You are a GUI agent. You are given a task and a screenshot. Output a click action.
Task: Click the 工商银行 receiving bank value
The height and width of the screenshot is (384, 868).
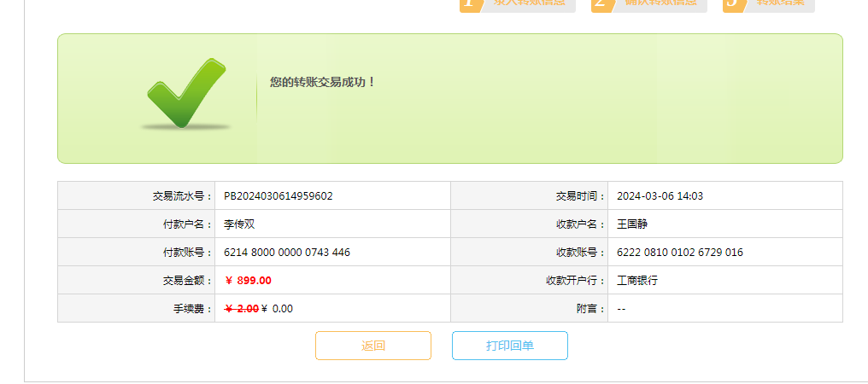pos(637,281)
